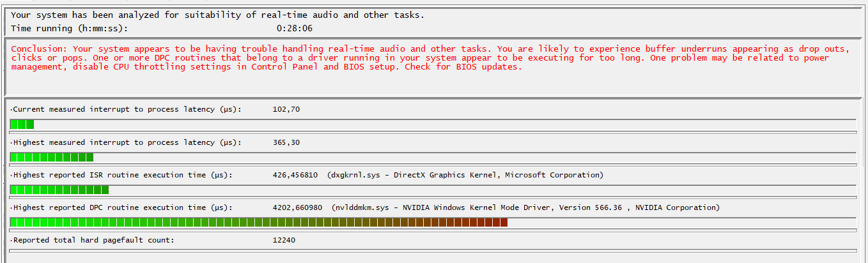Select the 102,70 current latency value

[286, 109]
